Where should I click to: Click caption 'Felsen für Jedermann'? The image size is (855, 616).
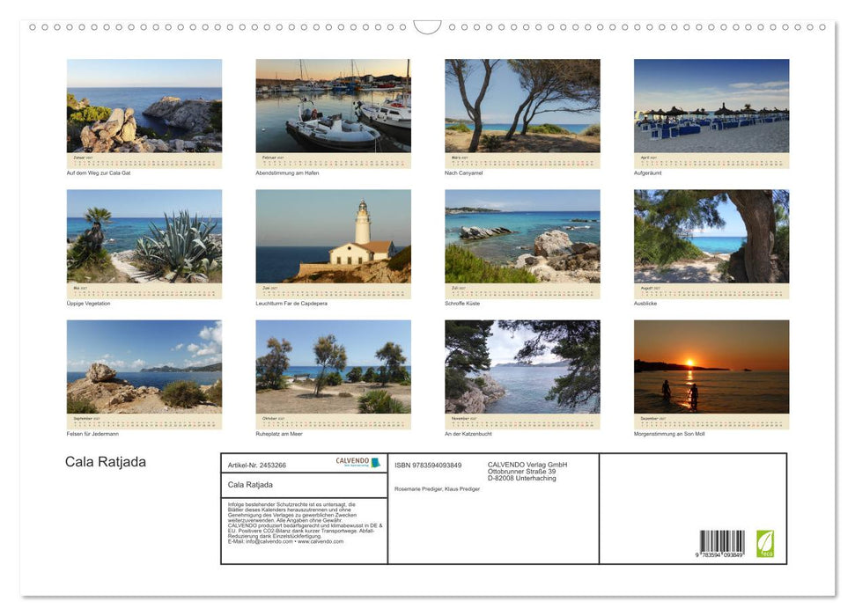[x=92, y=434]
